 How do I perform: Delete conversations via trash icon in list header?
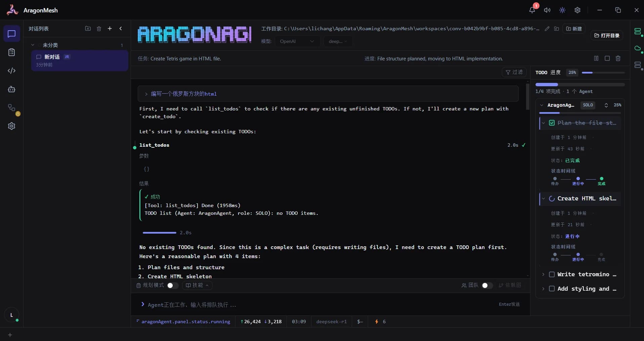coord(99,29)
